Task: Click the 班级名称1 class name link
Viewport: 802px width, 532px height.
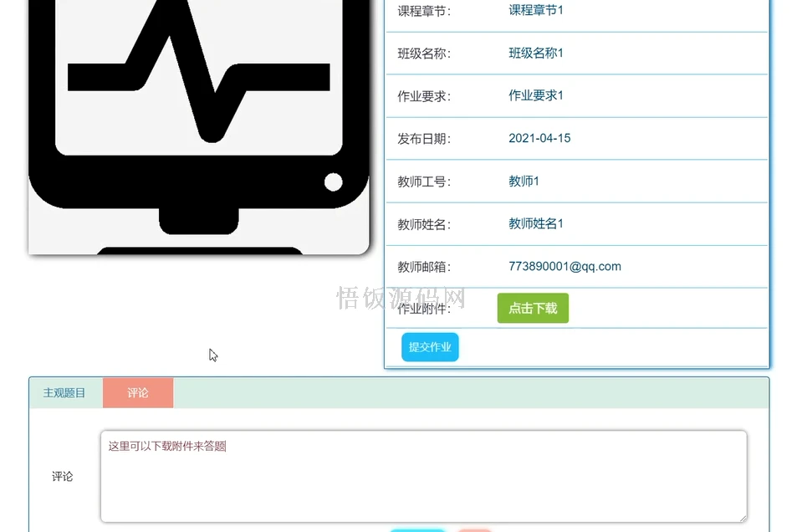Action: click(x=537, y=52)
